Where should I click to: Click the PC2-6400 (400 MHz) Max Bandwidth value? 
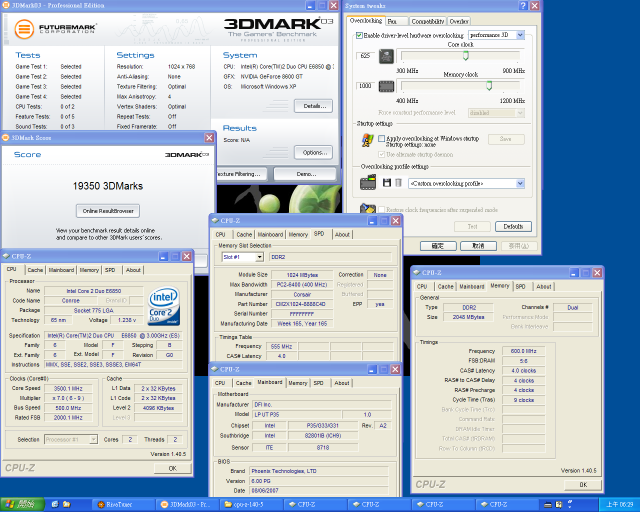pyautogui.click(x=301, y=285)
